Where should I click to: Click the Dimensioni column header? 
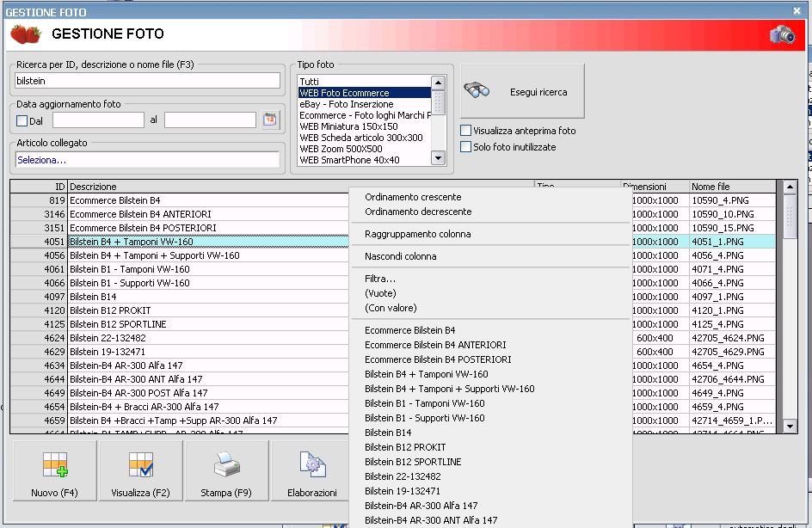655,187
